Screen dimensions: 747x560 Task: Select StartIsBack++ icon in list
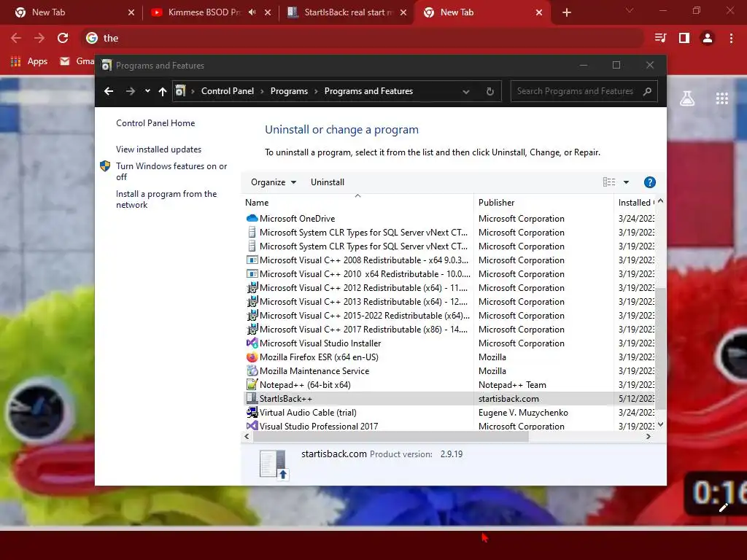coord(252,398)
